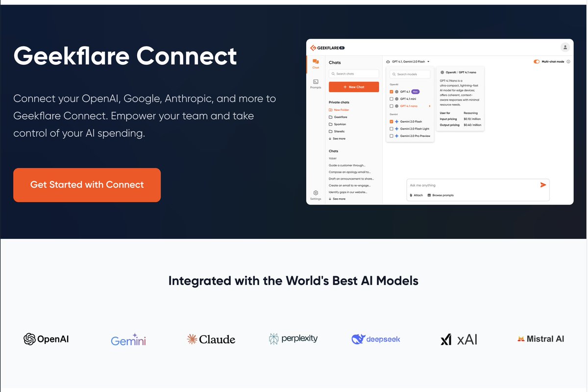Viewport: 588px width, 392px height.
Task: Expand GPT 4.1 nano details arrow
Action: [430, 106]
